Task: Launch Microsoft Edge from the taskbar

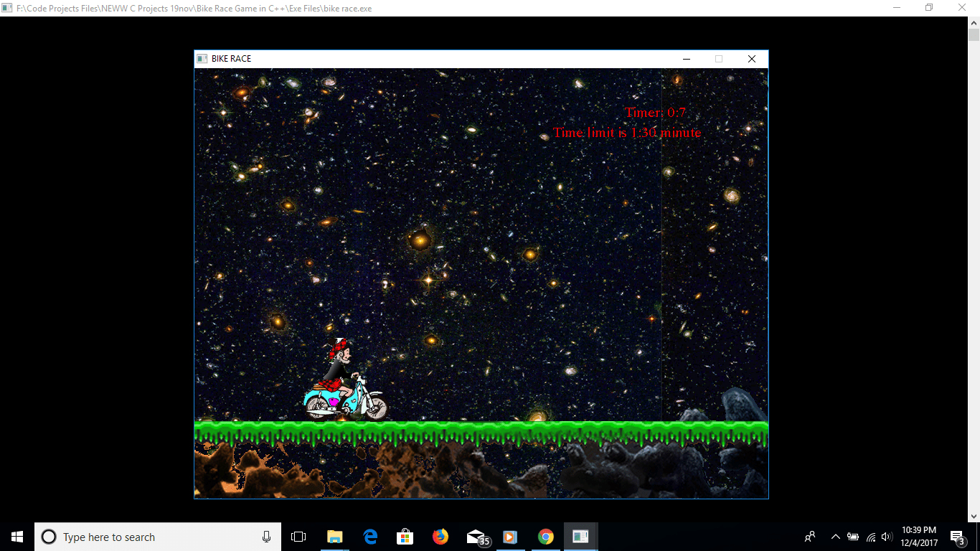Action: click(370, 537)
